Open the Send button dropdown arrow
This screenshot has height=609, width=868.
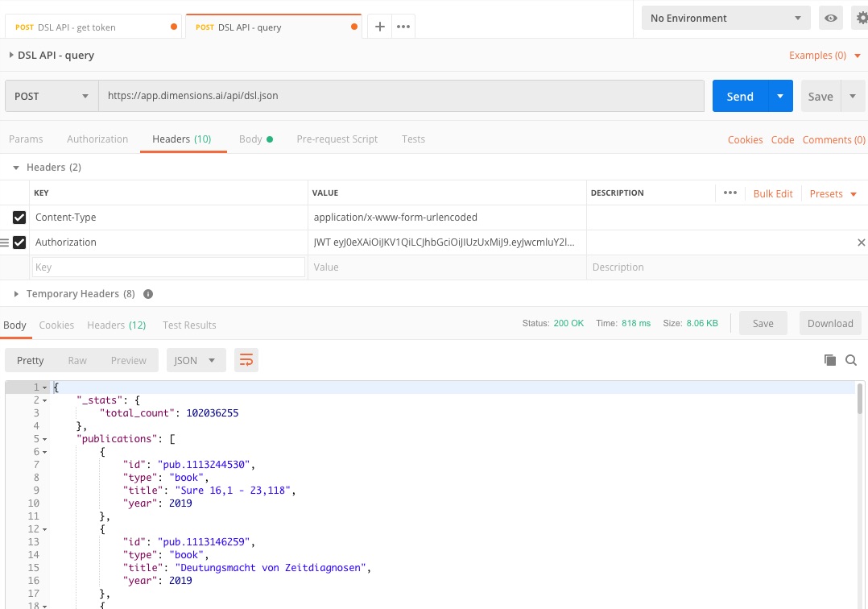click(780, 96)
